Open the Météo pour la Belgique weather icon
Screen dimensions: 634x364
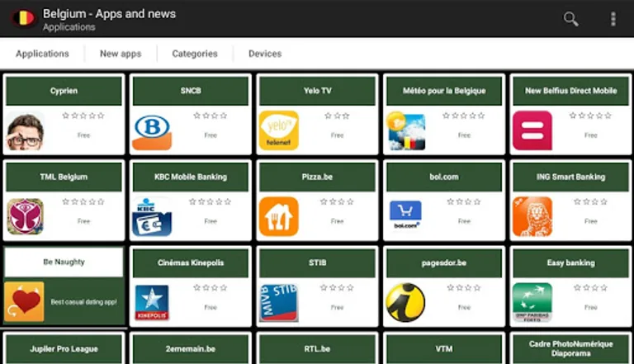coord(405,131)
